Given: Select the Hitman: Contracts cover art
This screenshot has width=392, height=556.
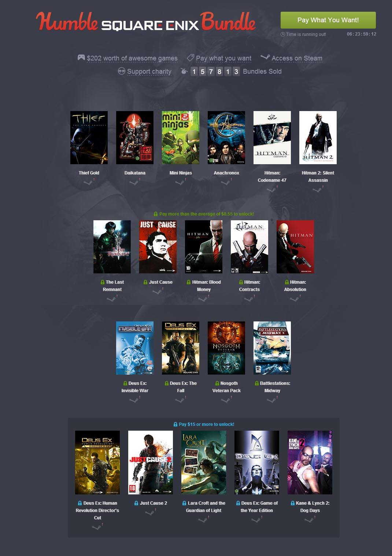Looking at the screenshot, I should (249, 247).
